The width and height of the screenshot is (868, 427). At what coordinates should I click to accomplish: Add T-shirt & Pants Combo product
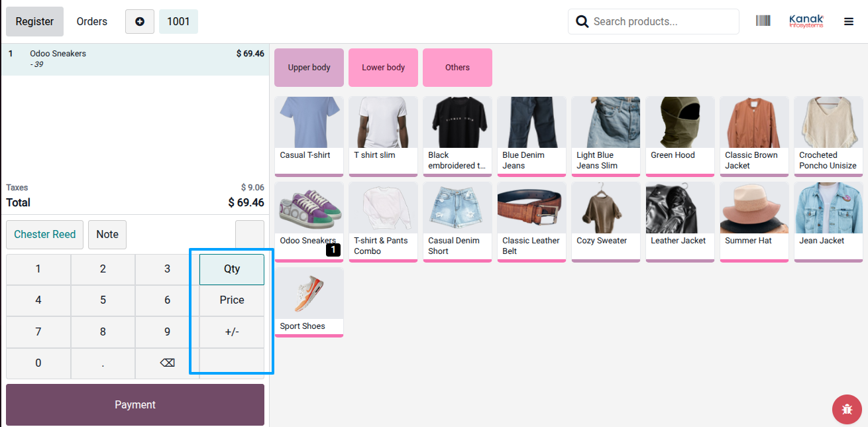(x=384, y=222)
